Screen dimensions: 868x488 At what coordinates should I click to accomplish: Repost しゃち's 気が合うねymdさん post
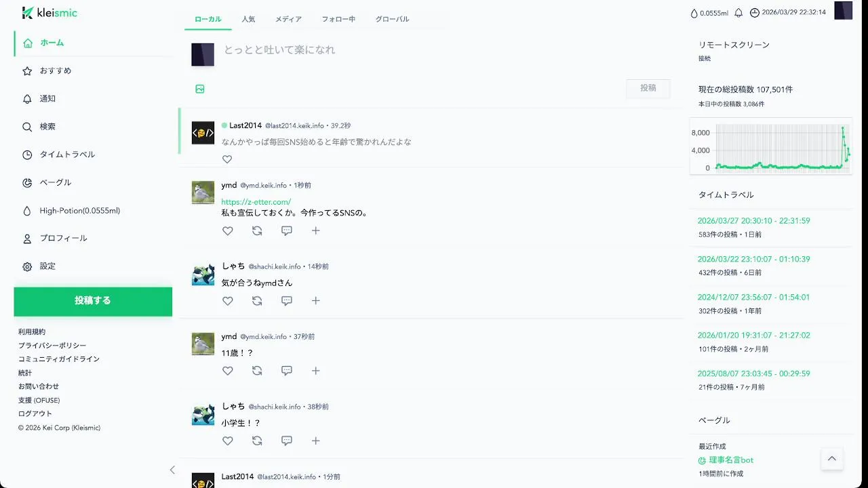pos(257,301)
